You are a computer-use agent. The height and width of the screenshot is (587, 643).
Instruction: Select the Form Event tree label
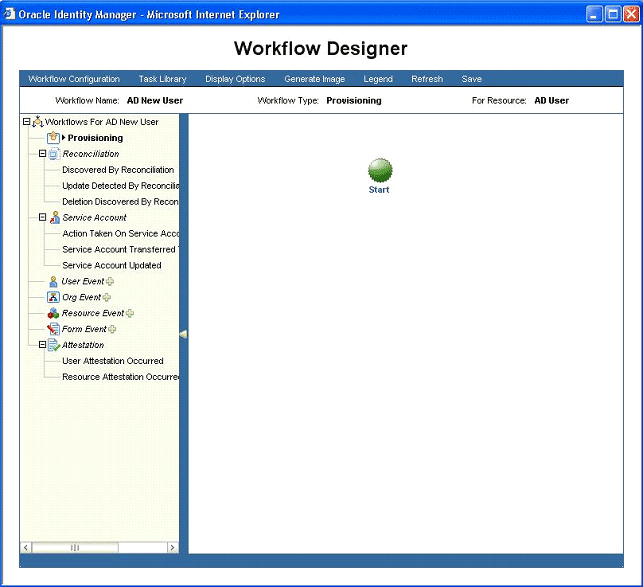point(84,329)
